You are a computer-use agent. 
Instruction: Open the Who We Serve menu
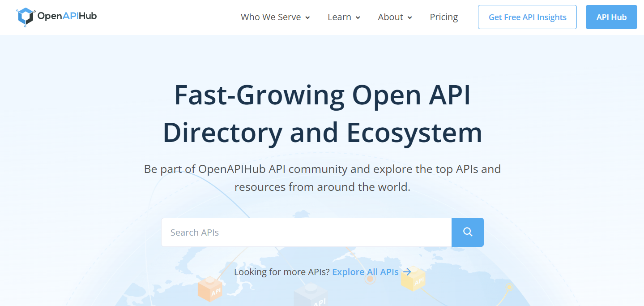click(x=275, y=17)
